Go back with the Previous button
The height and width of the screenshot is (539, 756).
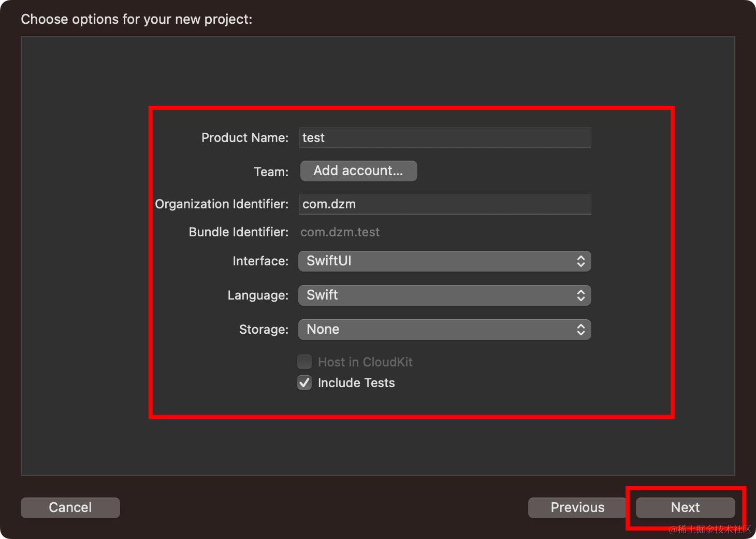point(577,507)
